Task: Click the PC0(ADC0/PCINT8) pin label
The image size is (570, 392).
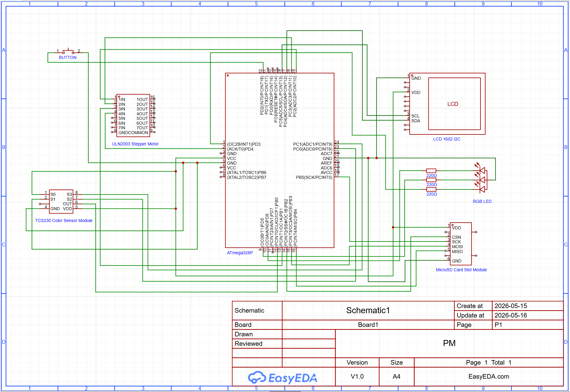Action: pos(313,149)
